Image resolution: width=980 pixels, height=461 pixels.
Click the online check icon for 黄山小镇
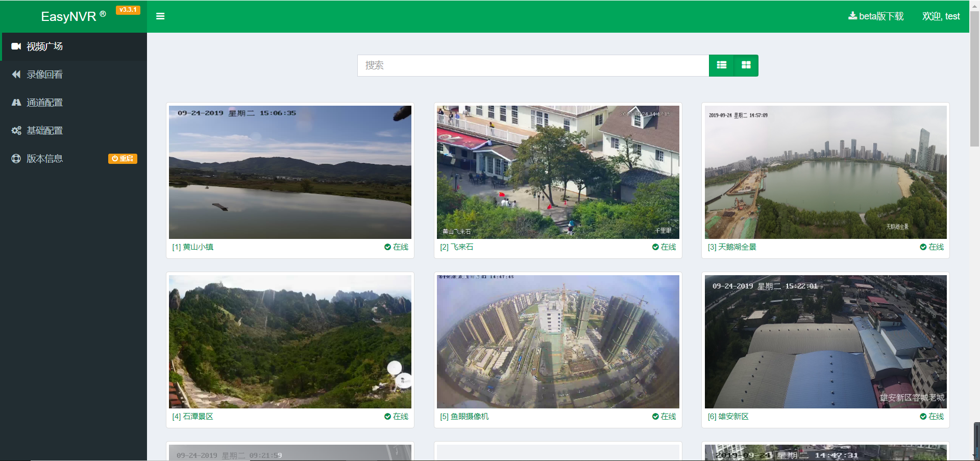[387, 247]
